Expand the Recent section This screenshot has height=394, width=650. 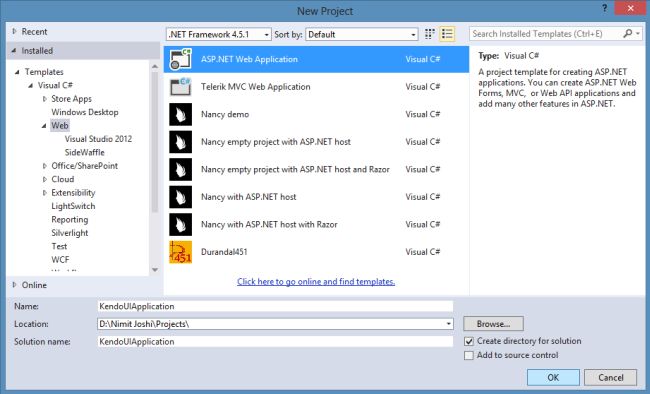pos(15,32)
